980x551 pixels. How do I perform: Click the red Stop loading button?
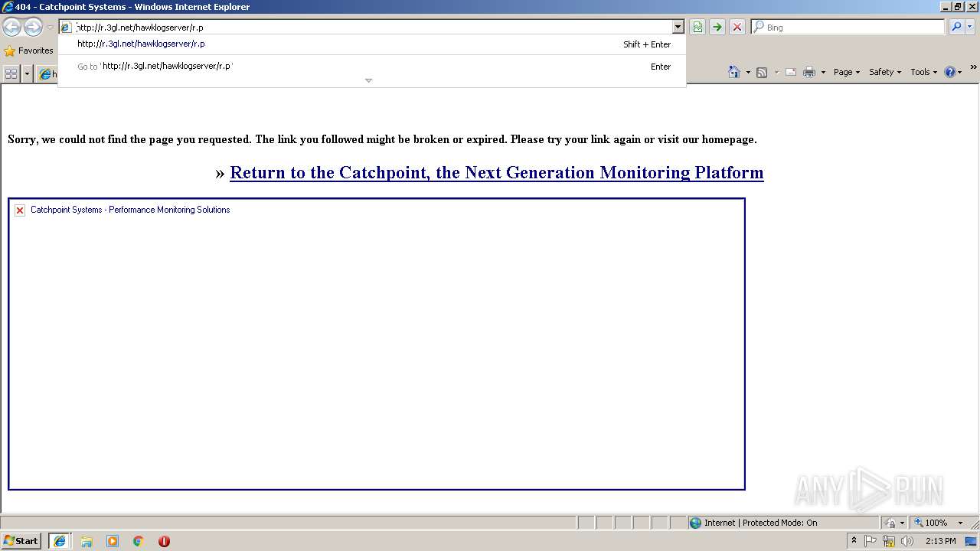[x=737, y=28]
